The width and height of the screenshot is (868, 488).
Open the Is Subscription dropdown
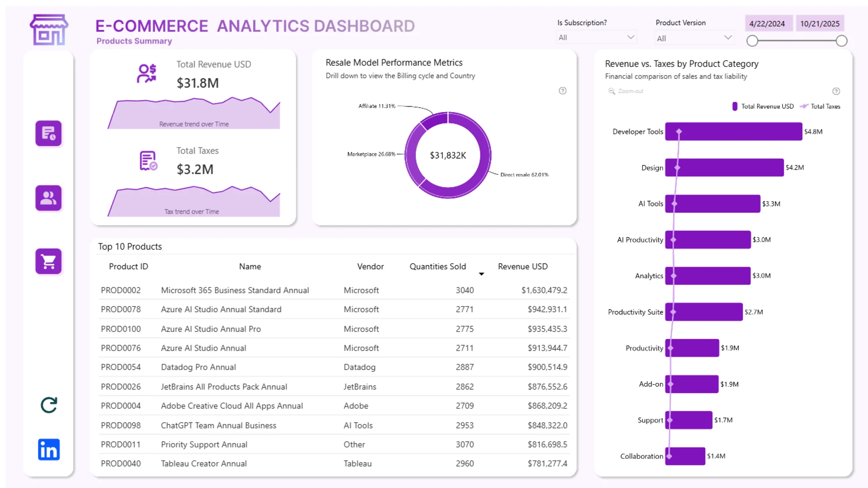pyautogui.click(x=596, y=38)
